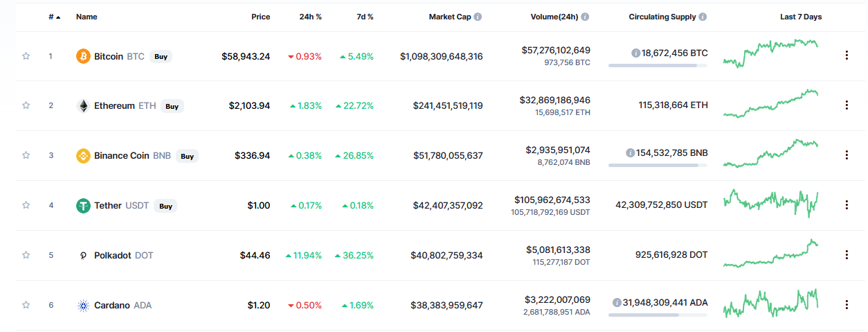Click Binance Coin price $336.94
The height and width of the screenshot is (332, 868).
pos(253,156)
